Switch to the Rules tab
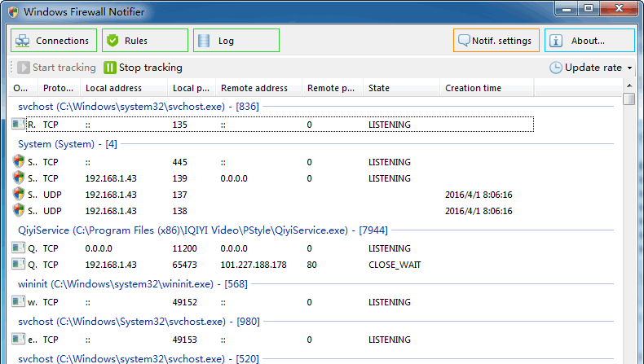Viewport: 644px width, 364px height. click(x=145, y=40)
